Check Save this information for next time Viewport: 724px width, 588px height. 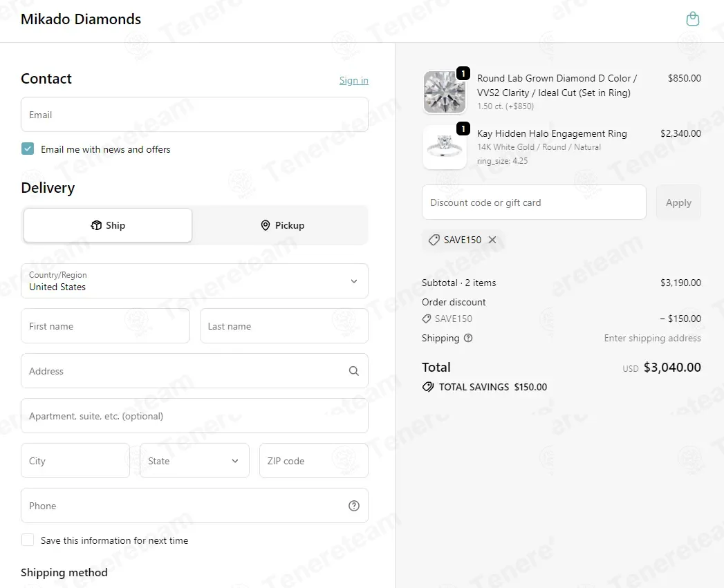(x=28, y=540)
